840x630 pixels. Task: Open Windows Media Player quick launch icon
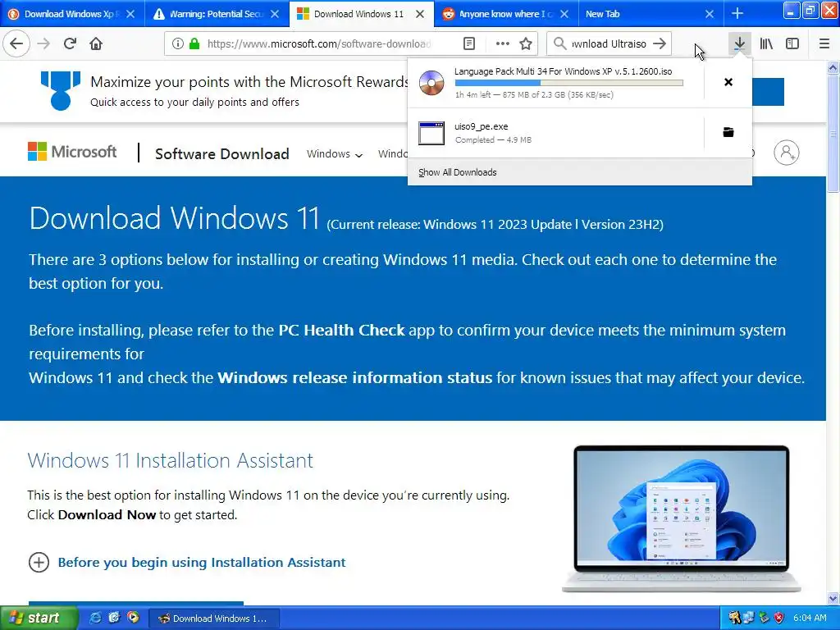pyautogui.click(x=133, y=618)
